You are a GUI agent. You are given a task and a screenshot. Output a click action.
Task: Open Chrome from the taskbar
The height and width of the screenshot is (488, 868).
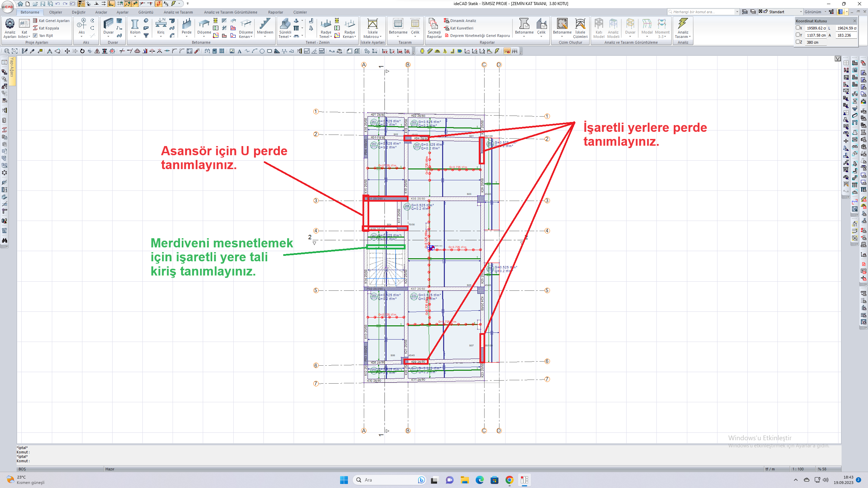[x=509, y=480]
